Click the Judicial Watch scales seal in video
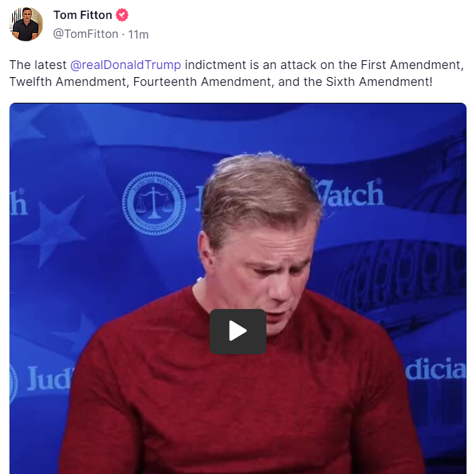 pyautogui.click(x=154, y=204)
